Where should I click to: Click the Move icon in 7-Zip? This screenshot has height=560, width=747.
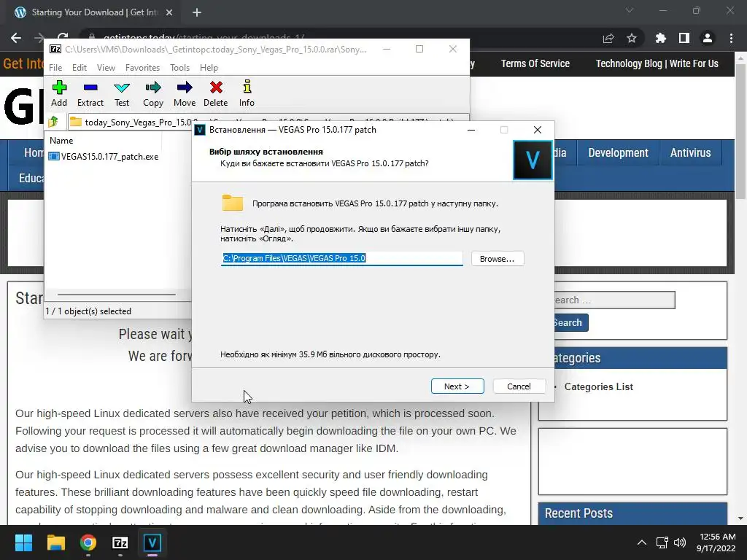point(185,93)
